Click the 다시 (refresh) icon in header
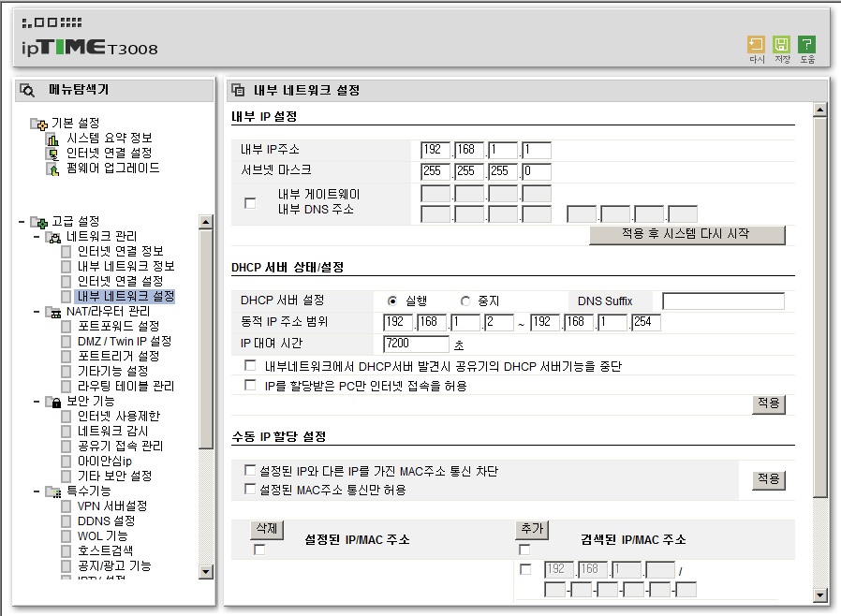The width and height of the screenshot is (841, 616). [757, 44]
